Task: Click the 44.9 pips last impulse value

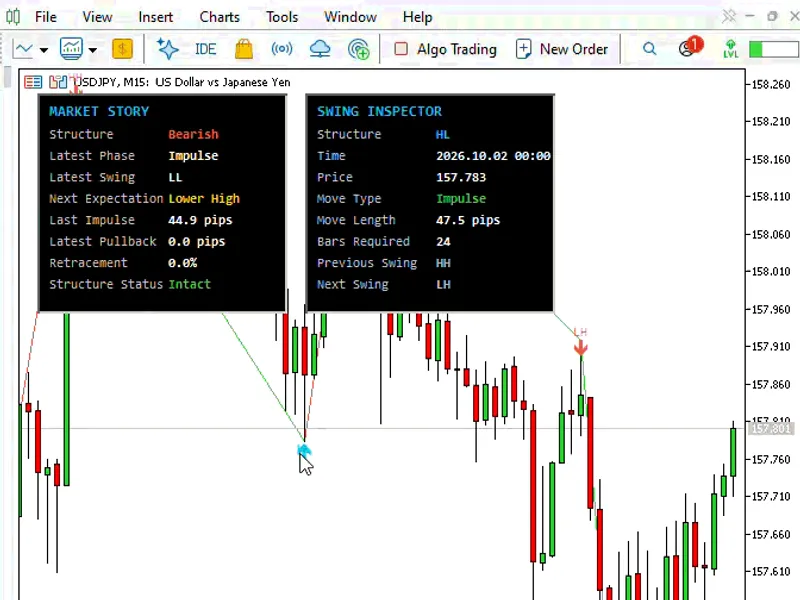Action: [x=200, y=220]
